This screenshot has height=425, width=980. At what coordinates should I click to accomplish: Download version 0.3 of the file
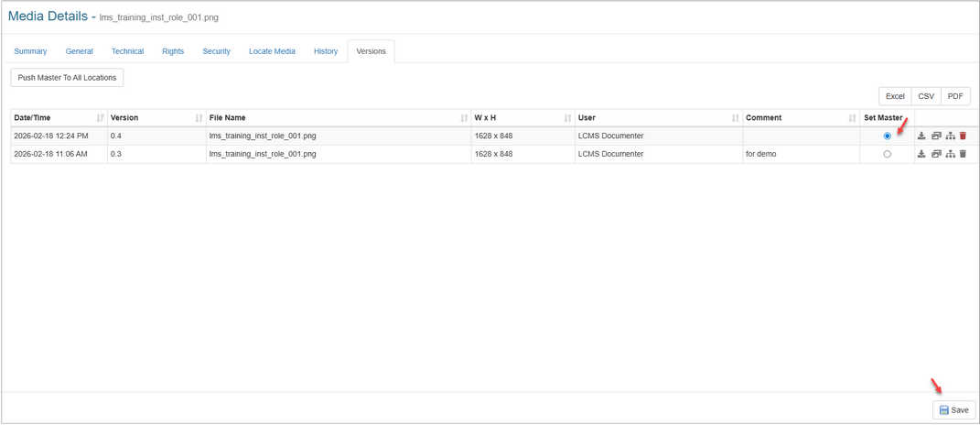(921, 154)
